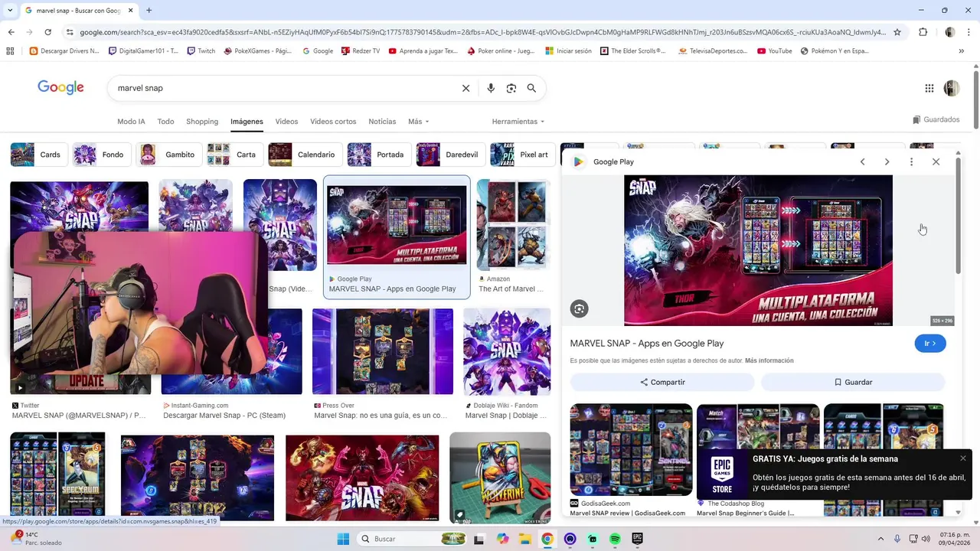The height and width of the screenshot is (551, 980).
Task: Click the Ir button for Google Play
Action: [x=930, y=344]
